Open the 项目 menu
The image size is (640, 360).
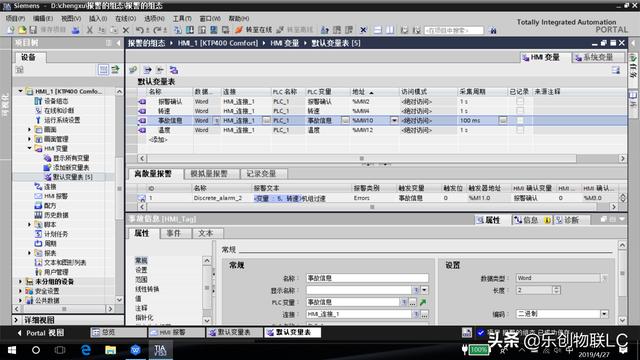pos(15,18)
